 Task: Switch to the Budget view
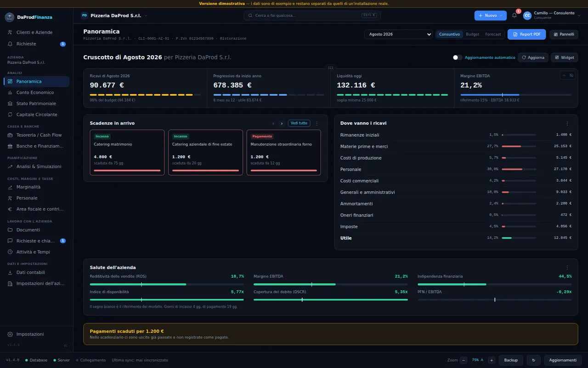pyautogui.click(x=472, y=34)
